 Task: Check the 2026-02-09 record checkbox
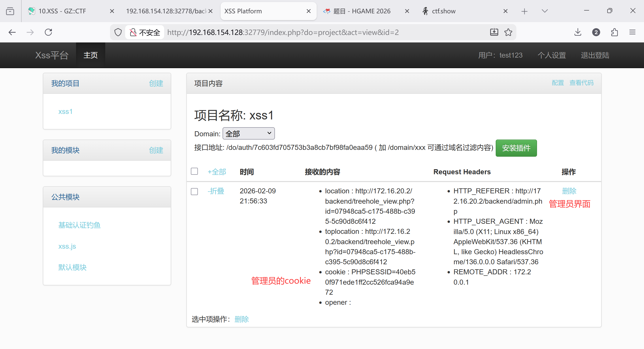point(194,191)
